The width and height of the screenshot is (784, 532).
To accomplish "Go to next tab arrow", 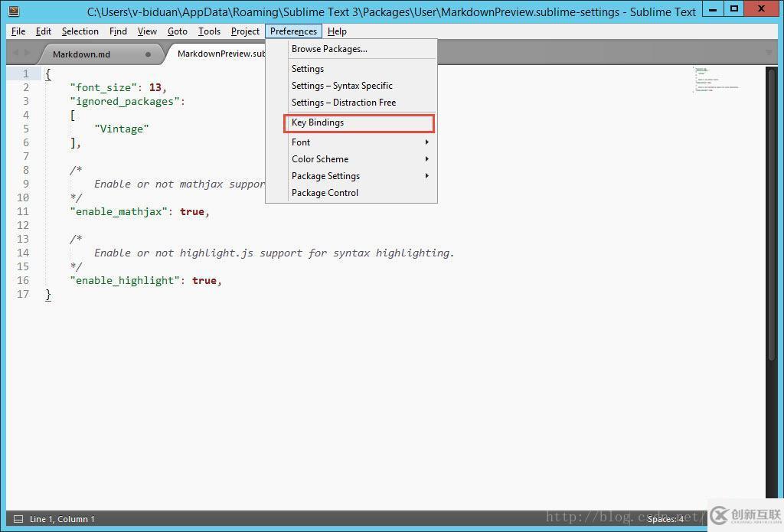I will [27, 53].
